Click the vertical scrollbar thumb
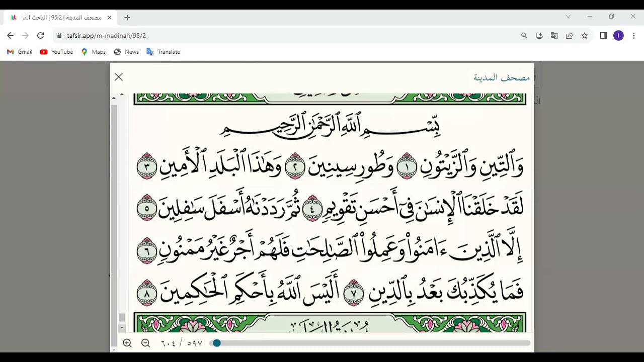644x362 pixels. [121, 318]
